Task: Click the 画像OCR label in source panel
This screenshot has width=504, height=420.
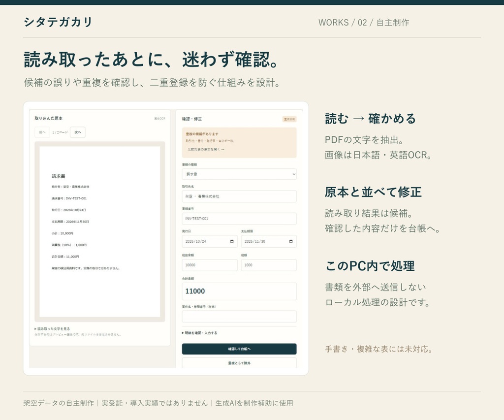Action: pos(160,118)
